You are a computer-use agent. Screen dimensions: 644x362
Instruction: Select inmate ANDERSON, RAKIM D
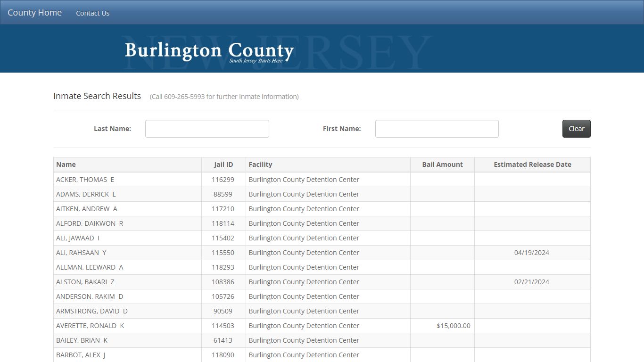click(x=90, y=296)
